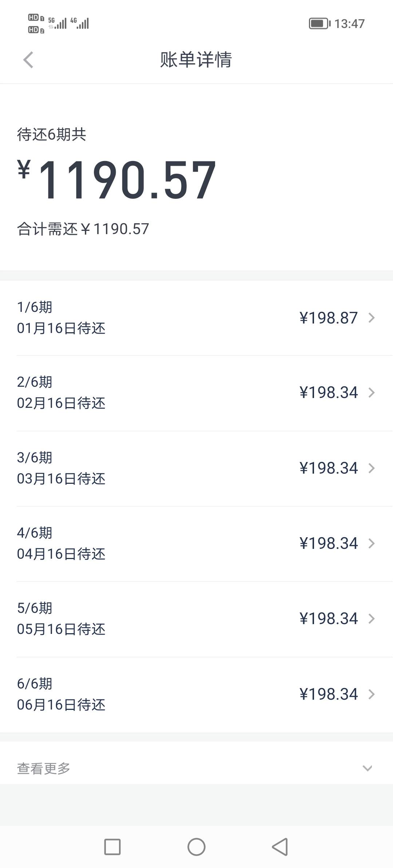
Task: Select the 3/6期 03月16日待还 label
Action: pyautogui.click(x=61, y=468)
